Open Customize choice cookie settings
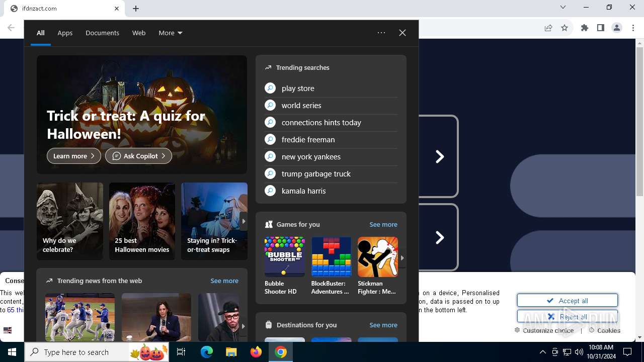The image size is (644, 362). pos(544,330)
